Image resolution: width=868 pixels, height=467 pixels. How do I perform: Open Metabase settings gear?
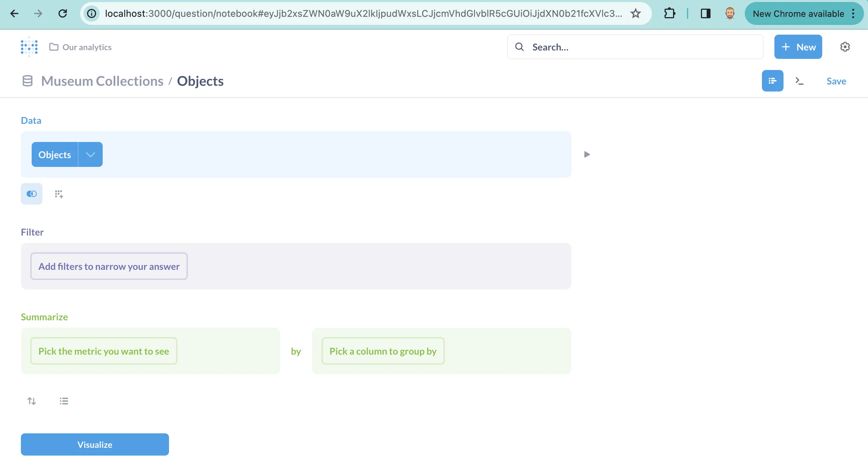pyautogui.click(x=844, y=47)
